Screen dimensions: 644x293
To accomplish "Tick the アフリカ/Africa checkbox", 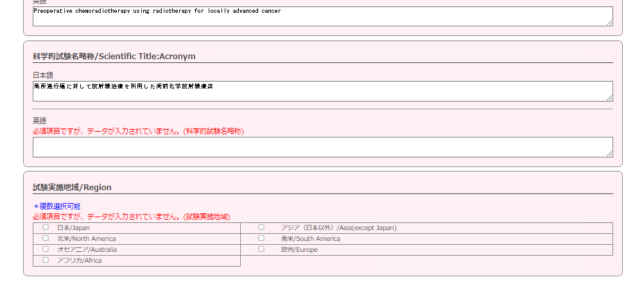I will click(x=46, y=260).
